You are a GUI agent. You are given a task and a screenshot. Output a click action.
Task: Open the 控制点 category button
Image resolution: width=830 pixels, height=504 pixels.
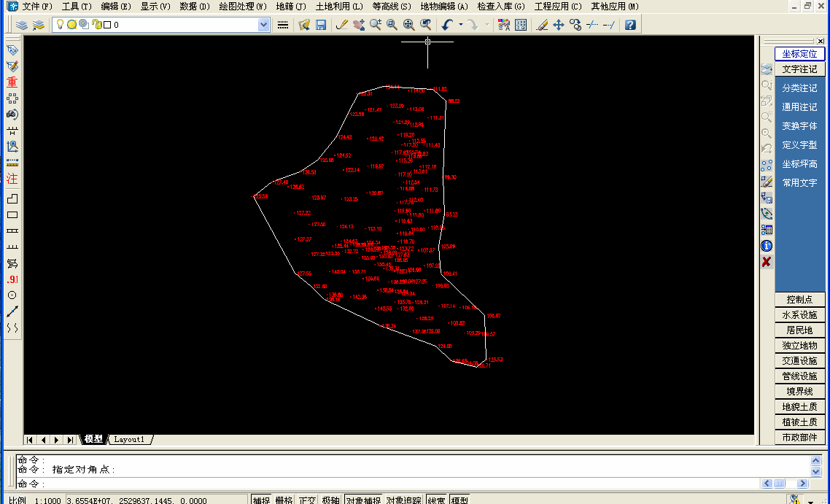tap(799, 300)
